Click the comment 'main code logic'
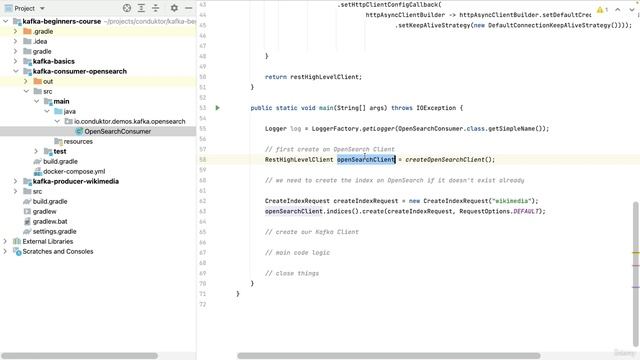The height and width of the screenshot is (360, 640). pyautogui.click(x=297, y=253)
